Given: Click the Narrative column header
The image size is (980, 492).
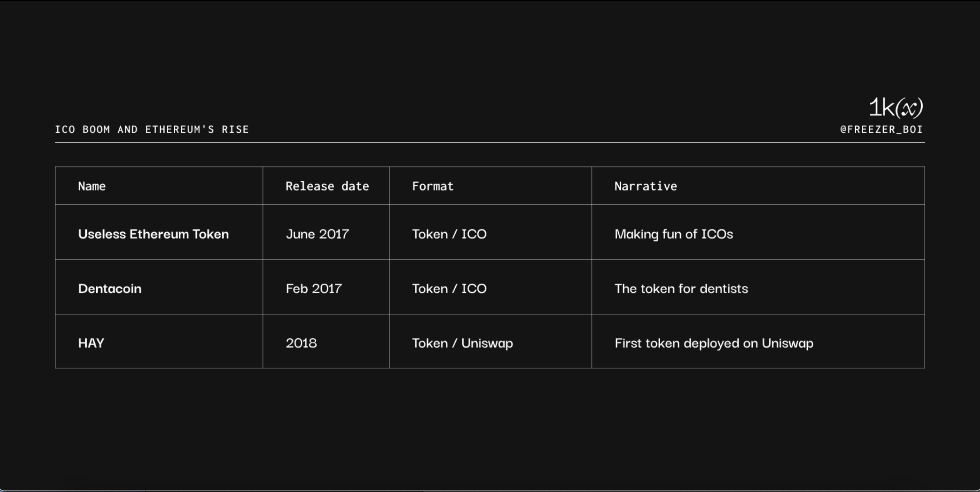Looking at the screenshot, I should (646, 186).
